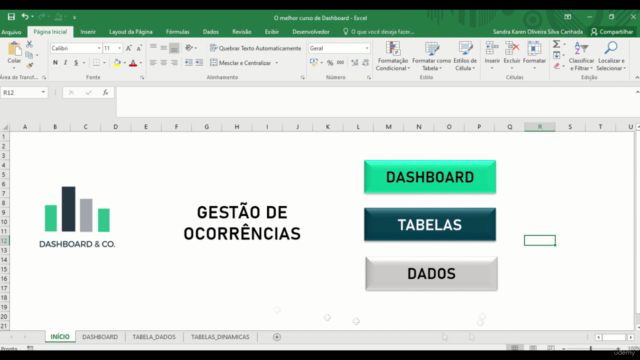Undo the last action
The width and height of the screenshot is (640, 360).
pyautogui.click(x=25, y=17)
